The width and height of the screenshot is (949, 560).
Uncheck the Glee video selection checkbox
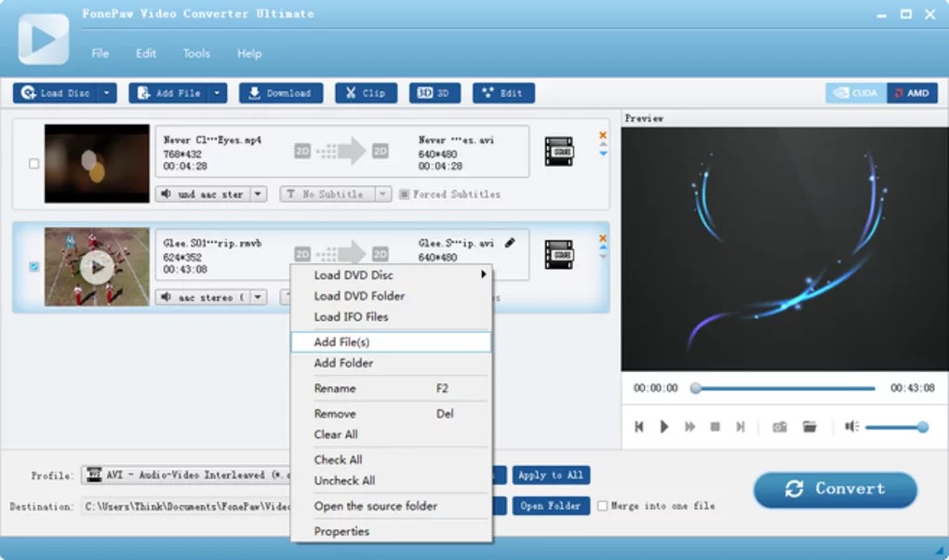(x=33, y=266)
